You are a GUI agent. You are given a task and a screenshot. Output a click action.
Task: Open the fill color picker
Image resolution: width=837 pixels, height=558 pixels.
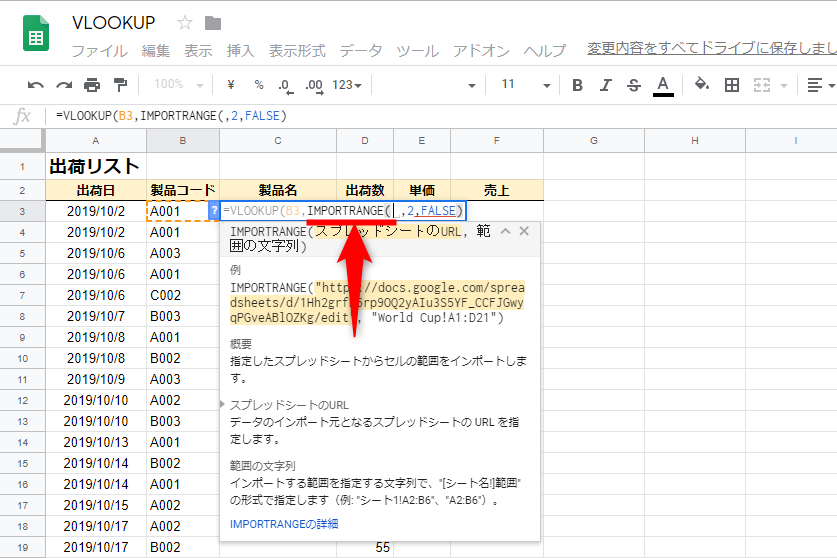[x=701, y=84]
